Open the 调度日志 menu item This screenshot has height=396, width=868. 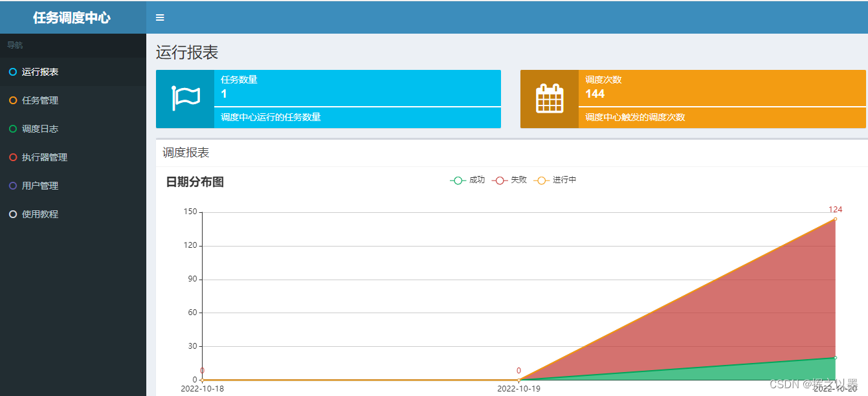73,129
